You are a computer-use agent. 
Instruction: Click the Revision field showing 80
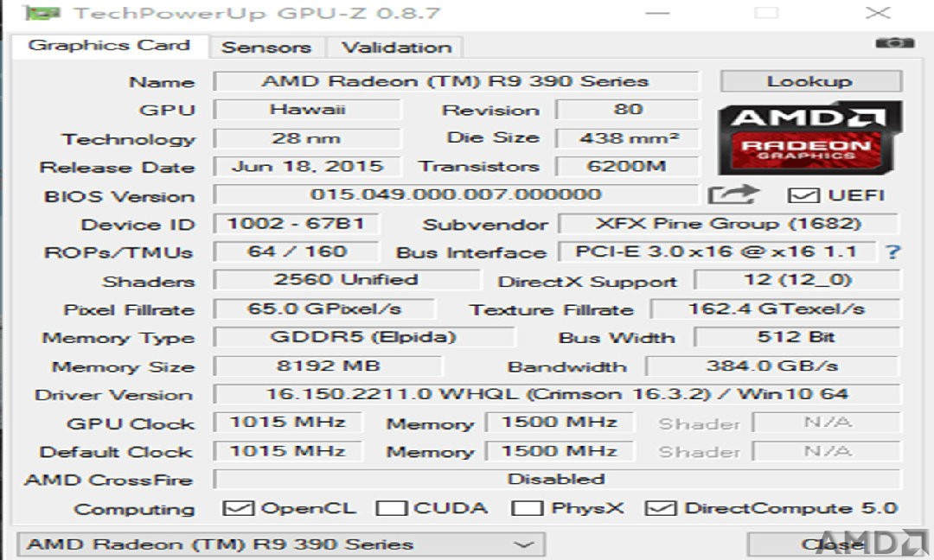[627, 110]
